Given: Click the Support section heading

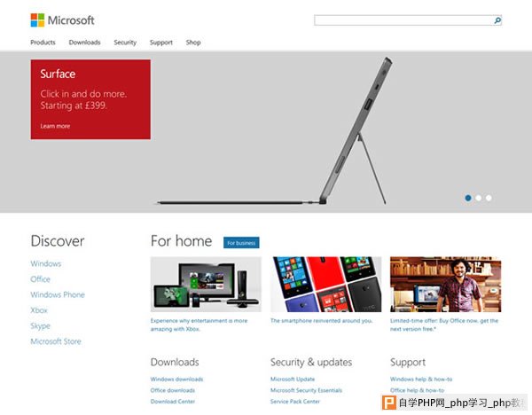Looking at the screenshot, I should point(408,363).
